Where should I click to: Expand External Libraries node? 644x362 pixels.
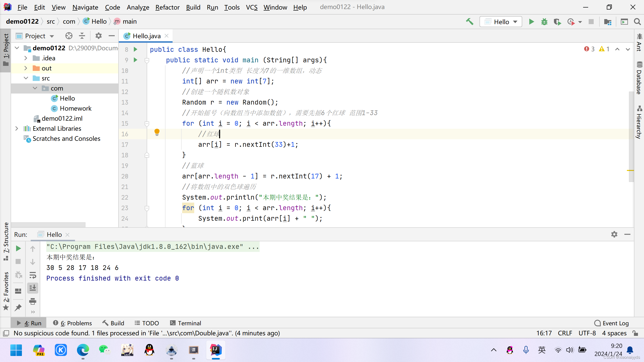(x=17, y=128)
